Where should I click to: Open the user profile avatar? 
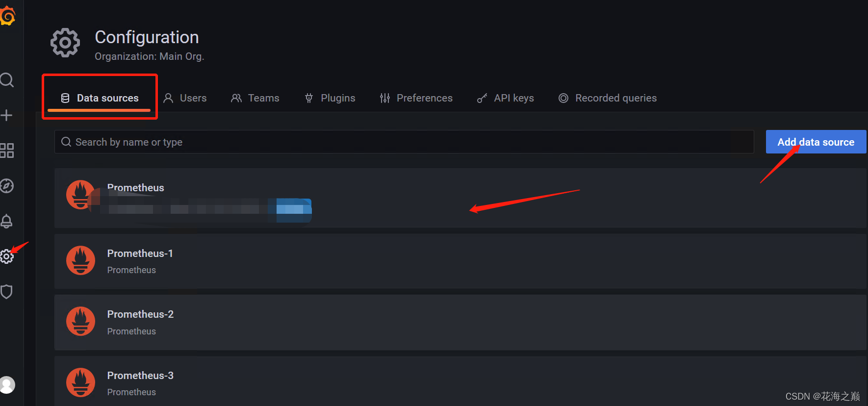point(7,385)
